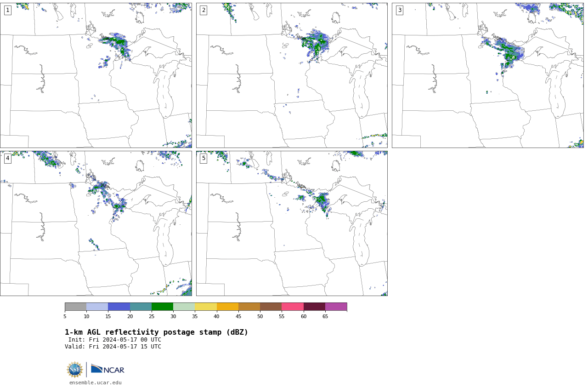Click the 'Valid: Fri 2024-05-17 15 UTC' text
Screen dimensions: 588x388
coord(113,347)
